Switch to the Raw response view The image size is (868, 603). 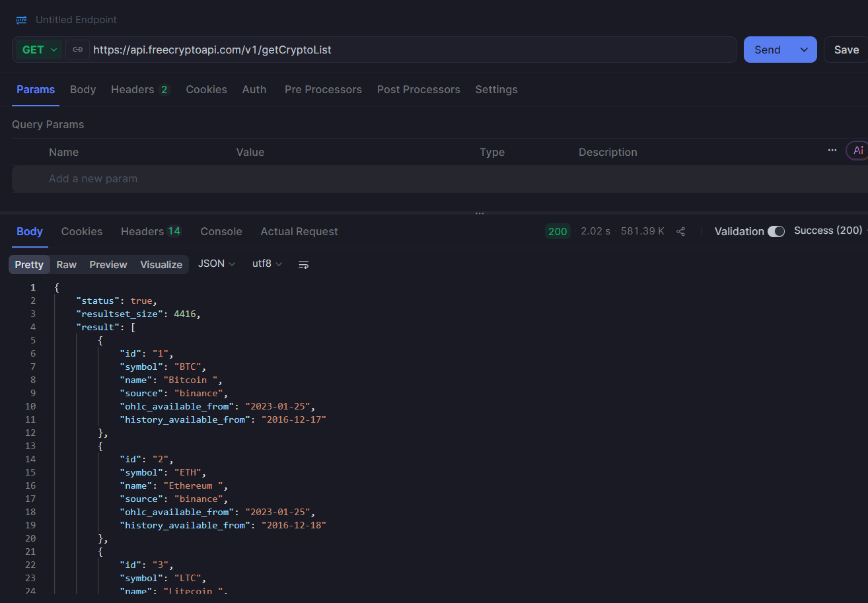(66, 264)
